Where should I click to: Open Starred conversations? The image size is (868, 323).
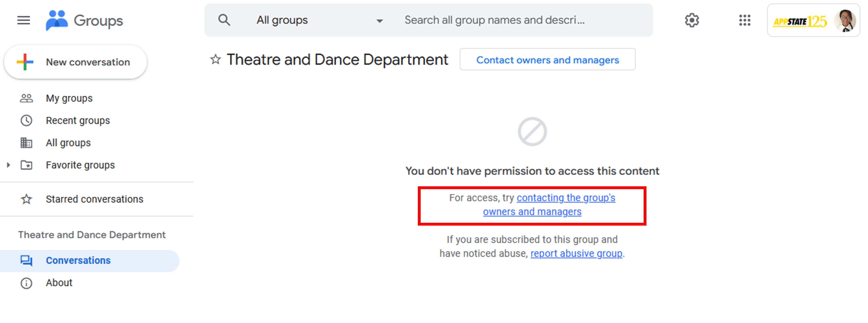(94, 199)
